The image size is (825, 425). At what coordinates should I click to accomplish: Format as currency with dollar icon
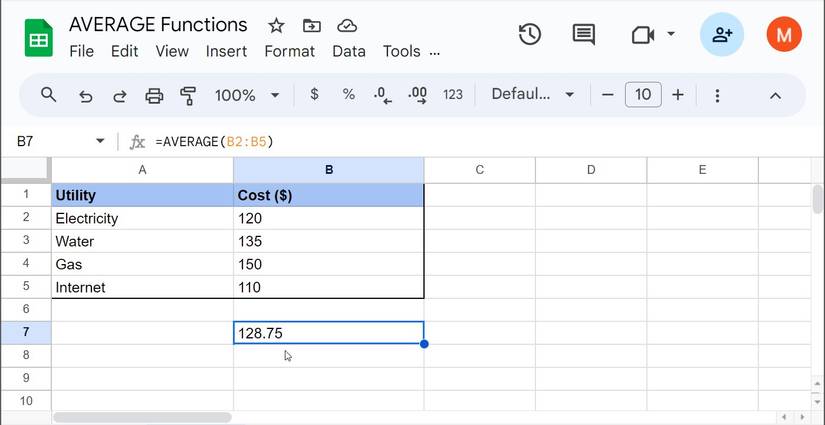pyautogui.click(x=315, y=95)
